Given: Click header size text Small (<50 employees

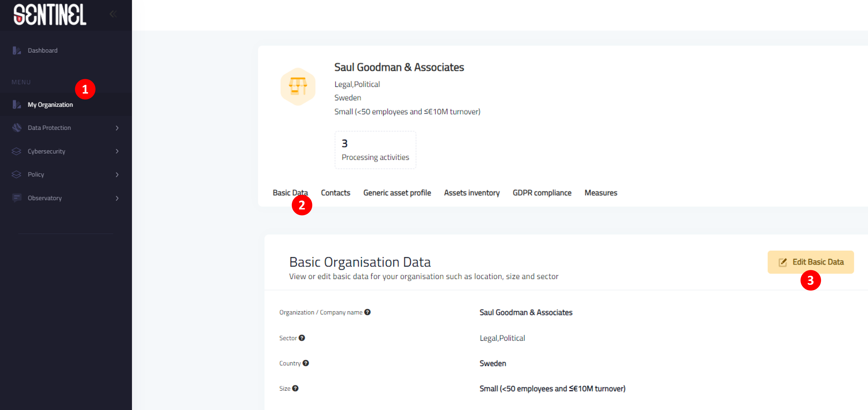Looking at the screenshot, I should tap(407, 112).
